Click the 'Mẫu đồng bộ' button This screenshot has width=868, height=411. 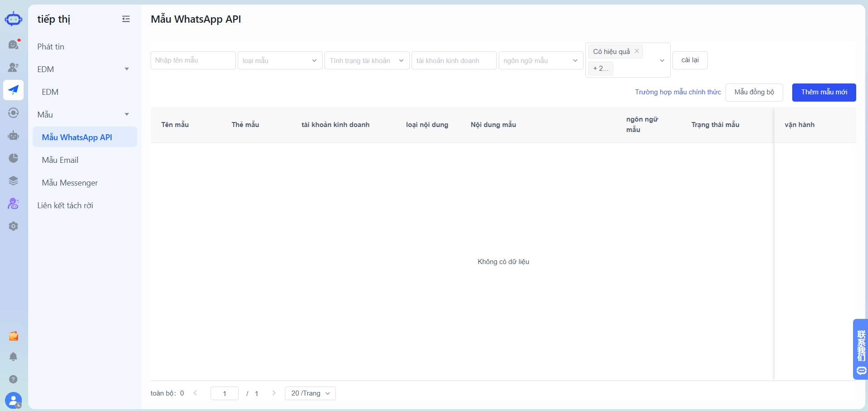[754, 92]
